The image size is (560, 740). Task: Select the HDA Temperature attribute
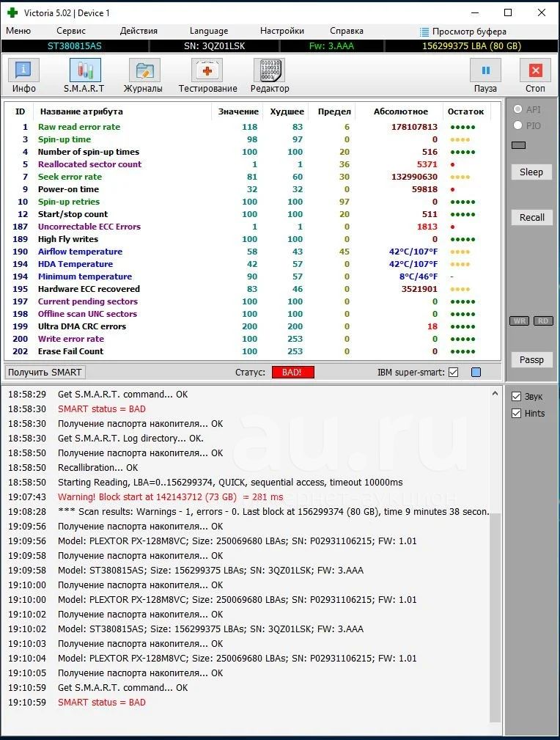point(75,264)
